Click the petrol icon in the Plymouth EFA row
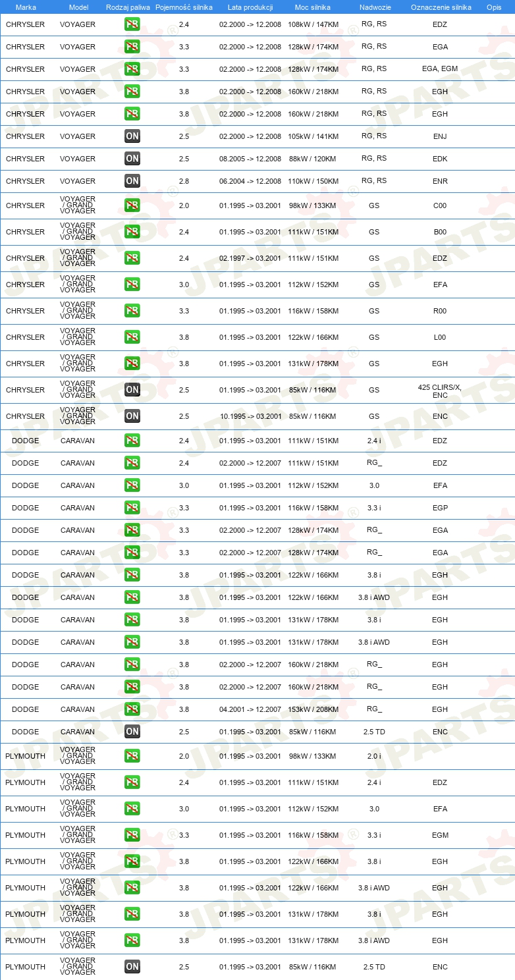This screenshot has width=515, height=980. click(132, 809)
